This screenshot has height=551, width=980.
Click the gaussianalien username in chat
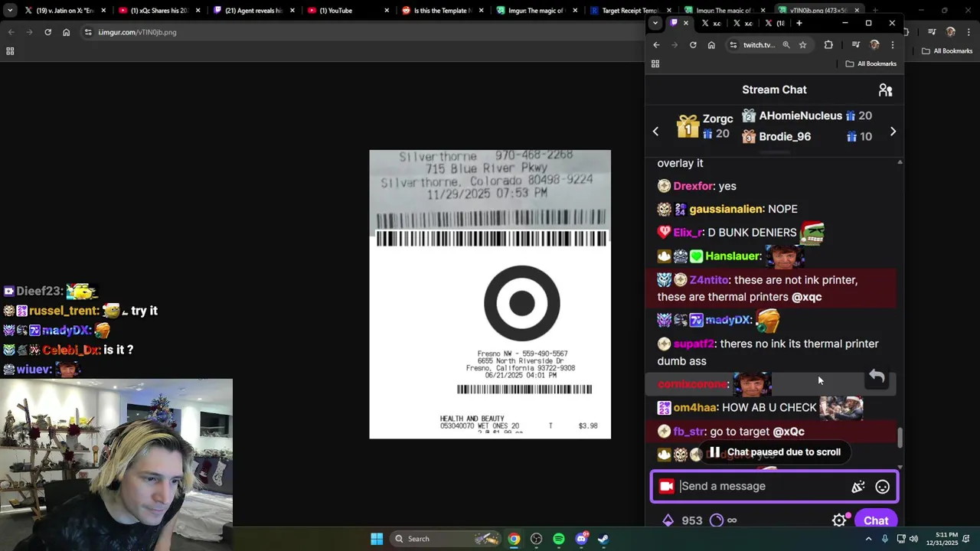tap(726, 209)
